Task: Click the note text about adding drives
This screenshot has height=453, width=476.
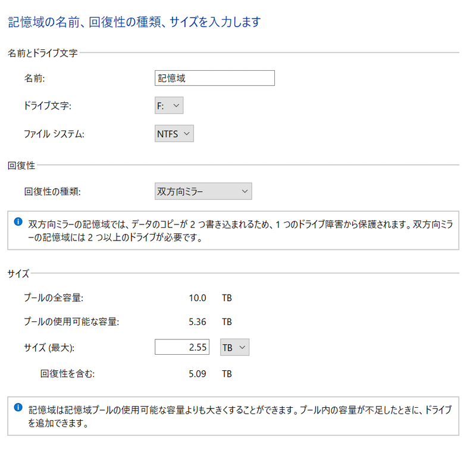Action: tap(240, 416)
